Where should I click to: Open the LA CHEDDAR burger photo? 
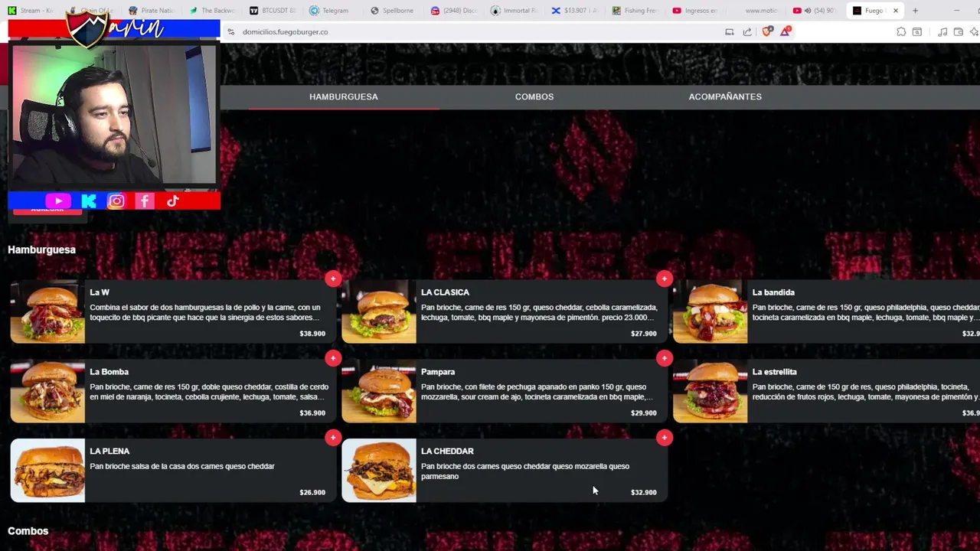[379, 471]
